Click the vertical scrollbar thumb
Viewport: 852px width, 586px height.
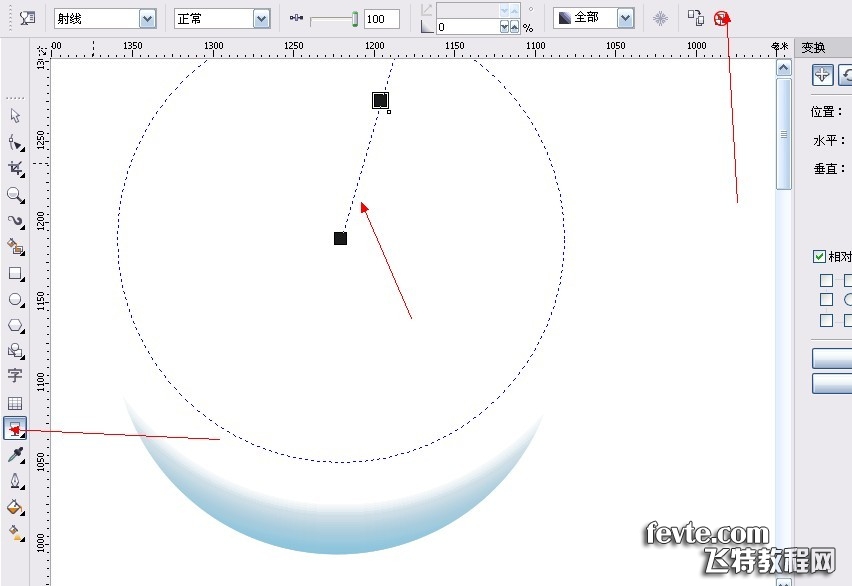pyautogui.click(x=784, y=134)
